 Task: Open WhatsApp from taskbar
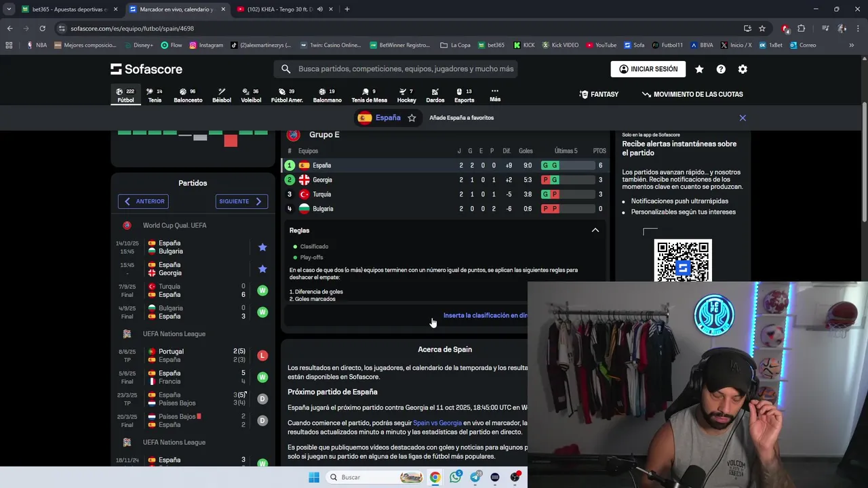[455, 477]
